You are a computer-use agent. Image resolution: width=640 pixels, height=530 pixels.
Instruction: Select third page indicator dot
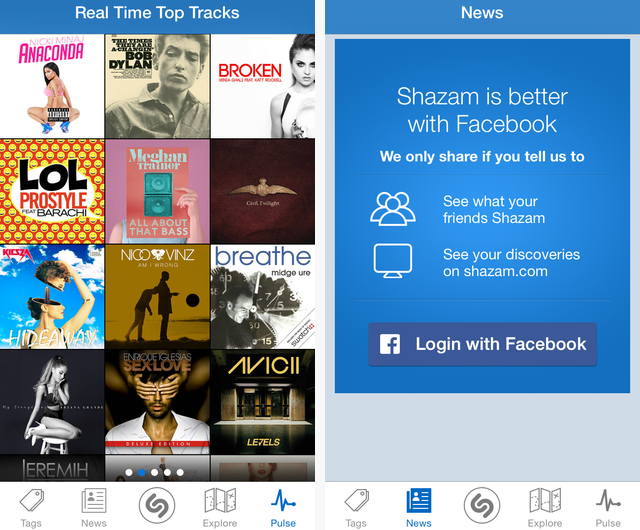point(154,472)
